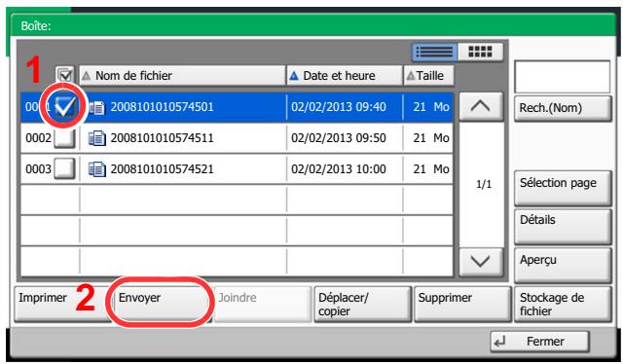Sort by Date et heure column
The width and height of the screenshot is (623, 364).
coord(344,76)
